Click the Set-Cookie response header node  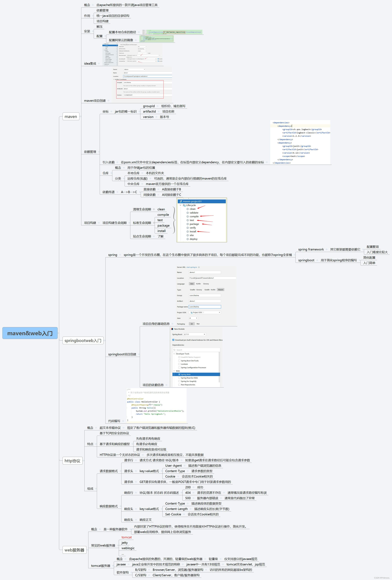tap(173, 514)
